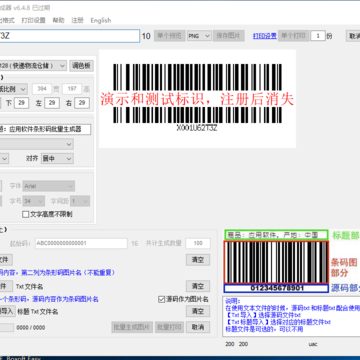The image size is (360, 360).
Task: Open the 帮助 menu
Action: click(x=58, y=20)
